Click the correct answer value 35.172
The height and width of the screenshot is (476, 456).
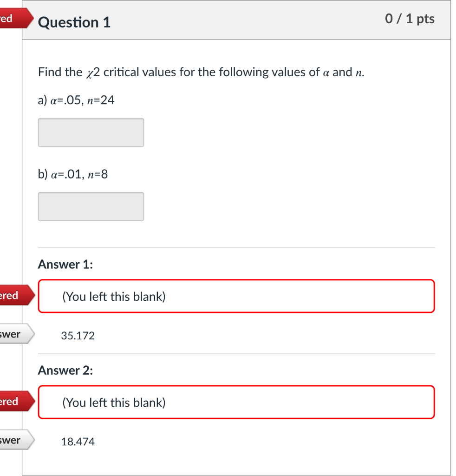click(78, 336)
